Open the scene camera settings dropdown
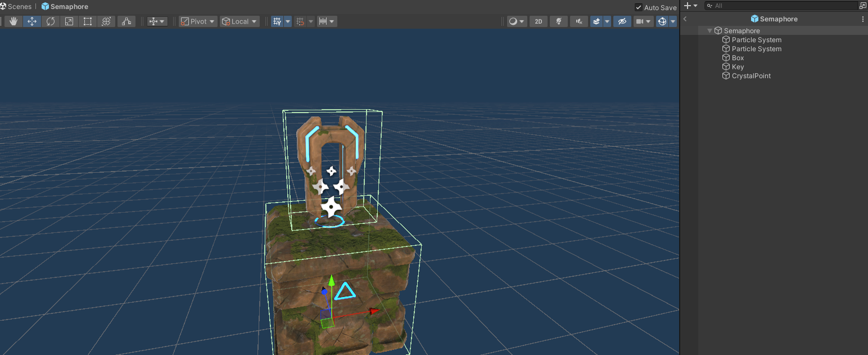 tap(643, 21)
